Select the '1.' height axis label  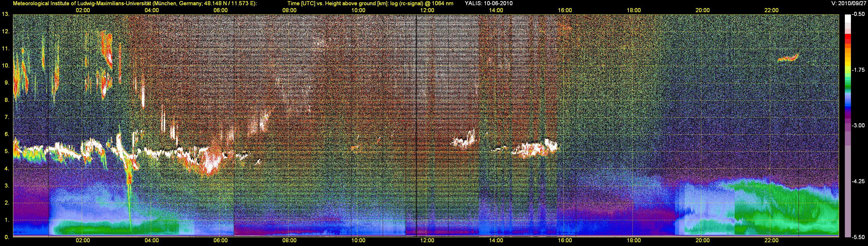pos(7,220)
